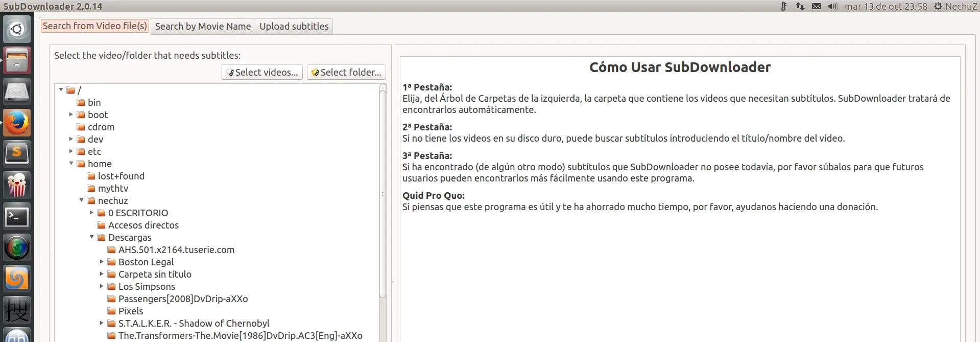The width and height of the screenshot is (980, 342).
Task: Select the Carpeta sin título row label
Action: coord(155,275)
